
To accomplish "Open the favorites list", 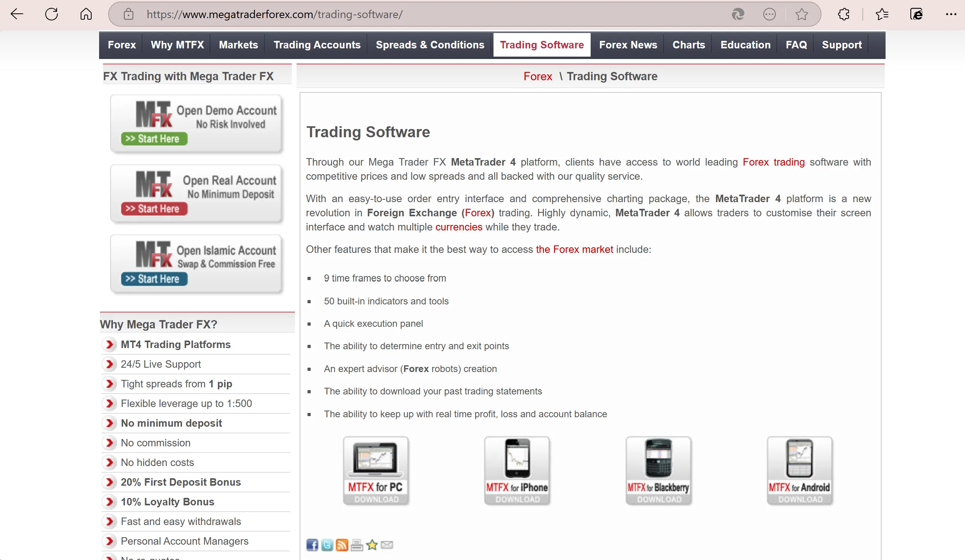I will (882, 15).
